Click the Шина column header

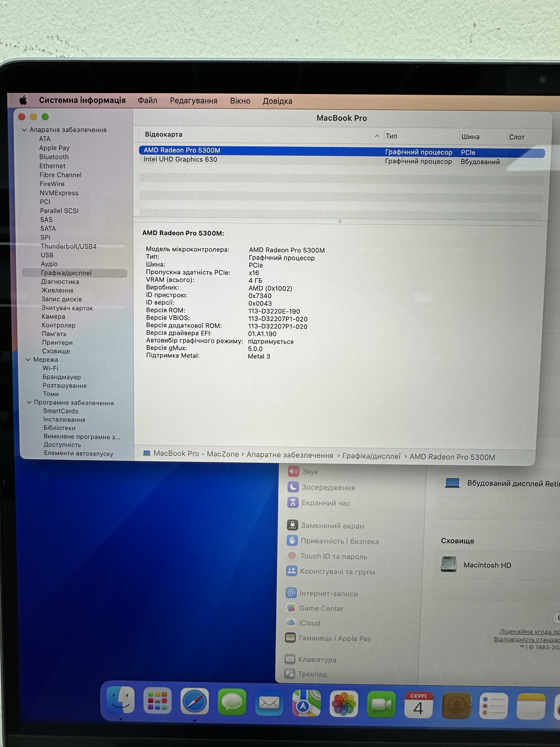click(470, 137)
